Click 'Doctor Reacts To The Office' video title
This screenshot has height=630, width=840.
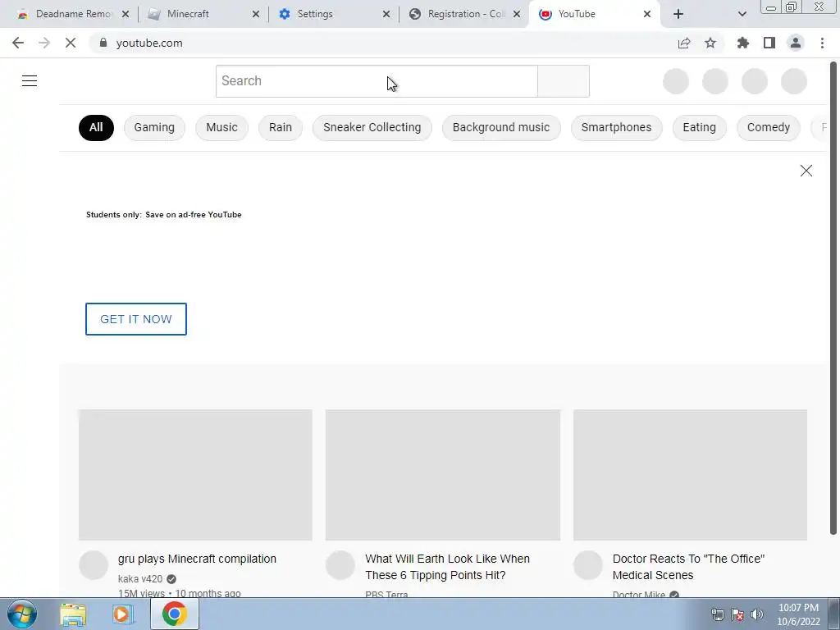pyautogui.click(x=688, y=567)
